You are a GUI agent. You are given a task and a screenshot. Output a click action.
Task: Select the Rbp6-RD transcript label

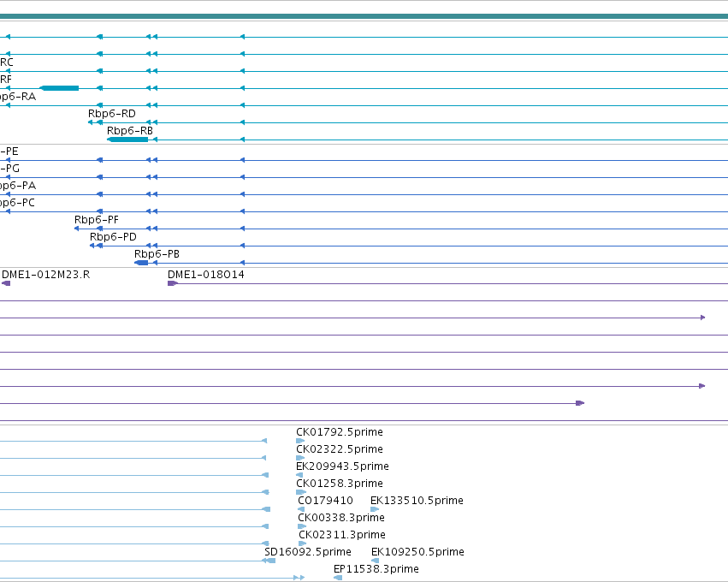[x=112, y=114]
